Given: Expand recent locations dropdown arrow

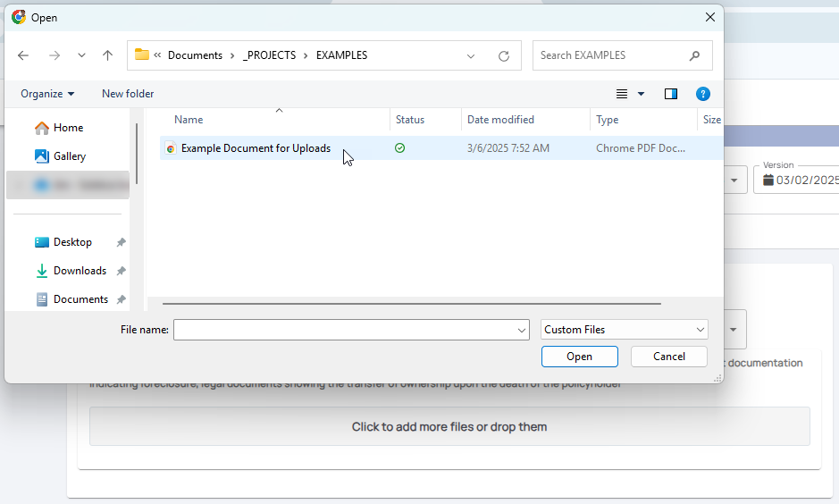Looking at the screenshot, I should point(81,55).
